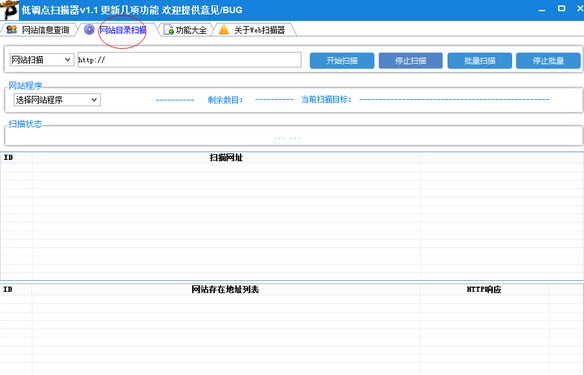
Task: Click the users icon on 网站信息查询 tab
Action: click(12, 29)
